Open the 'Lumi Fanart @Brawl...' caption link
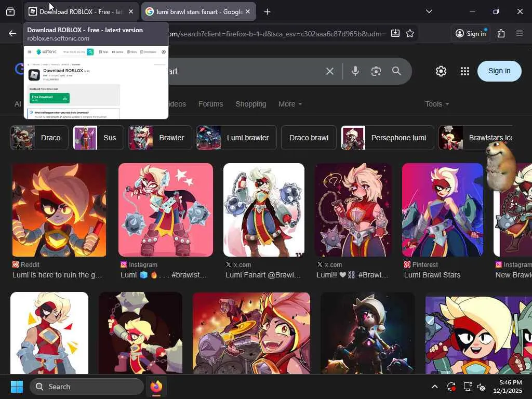 coord(263,275)
